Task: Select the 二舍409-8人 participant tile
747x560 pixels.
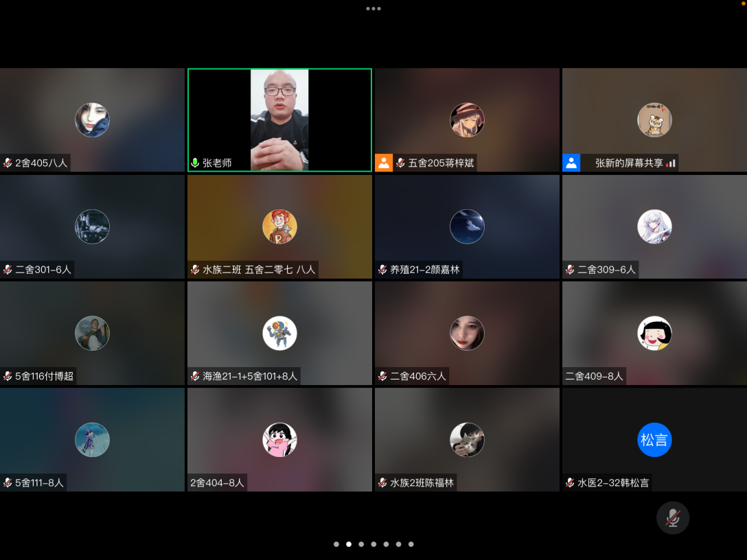Action: pos(654,333)
